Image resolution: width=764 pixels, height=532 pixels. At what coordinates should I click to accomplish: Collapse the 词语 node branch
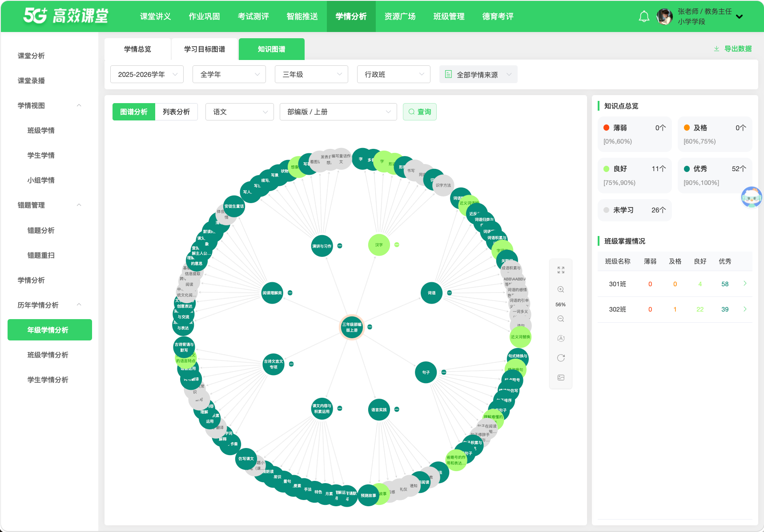tap(450, 293)
